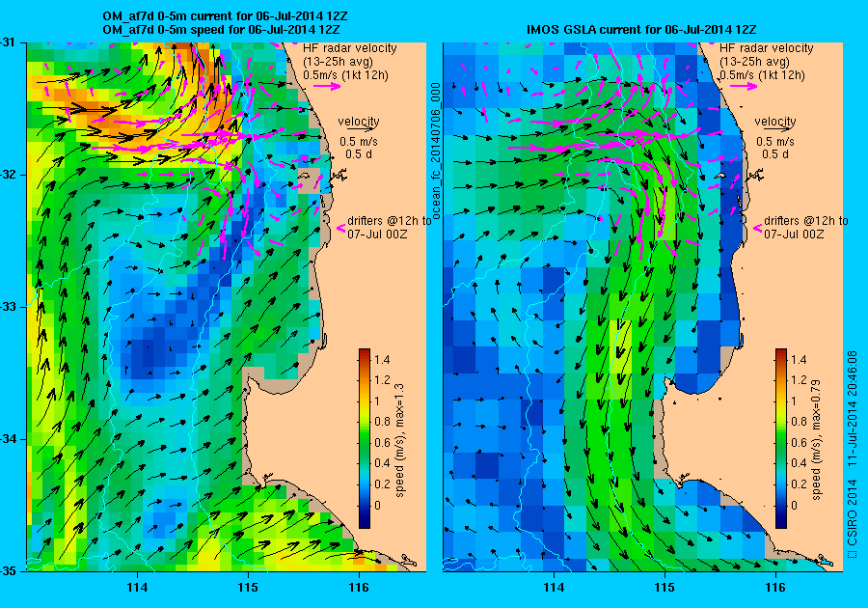The width and height of the screenshot is (868, 608).
Task: Click magenta HF radar legend arrow in left map
Action: (327, 86)
